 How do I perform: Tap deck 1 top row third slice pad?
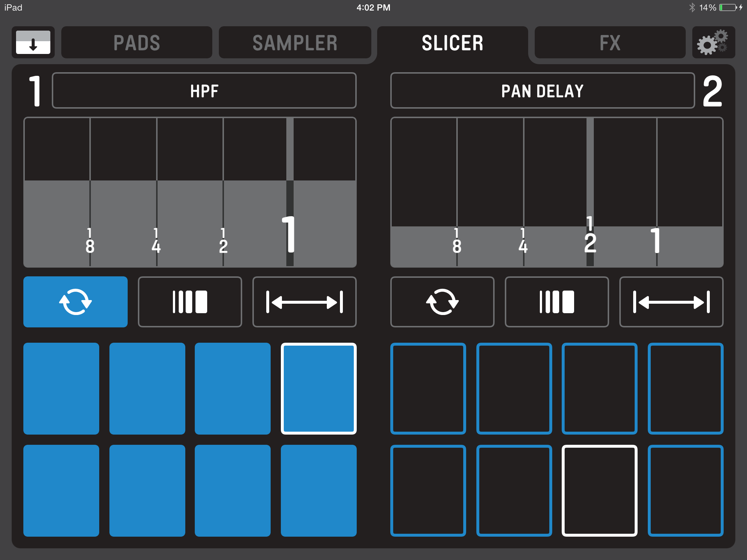[x=233, y=389]
